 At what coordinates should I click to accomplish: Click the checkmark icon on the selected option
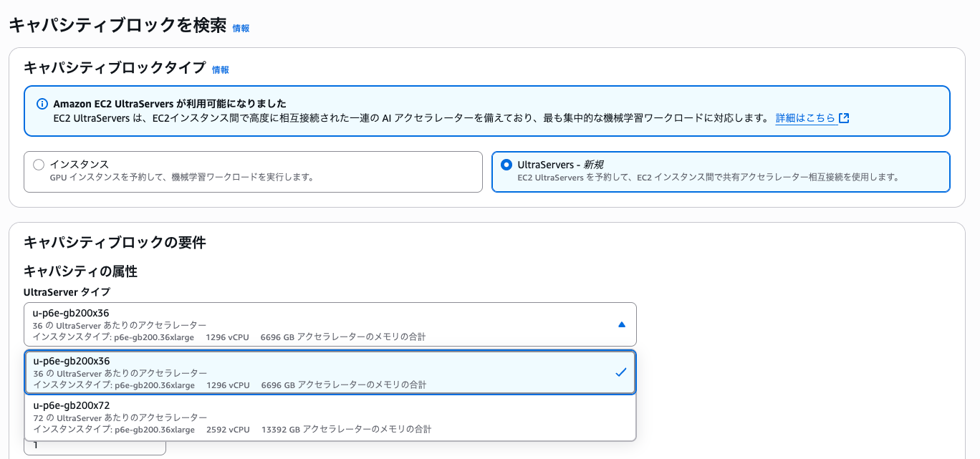(x=620, y=372)
